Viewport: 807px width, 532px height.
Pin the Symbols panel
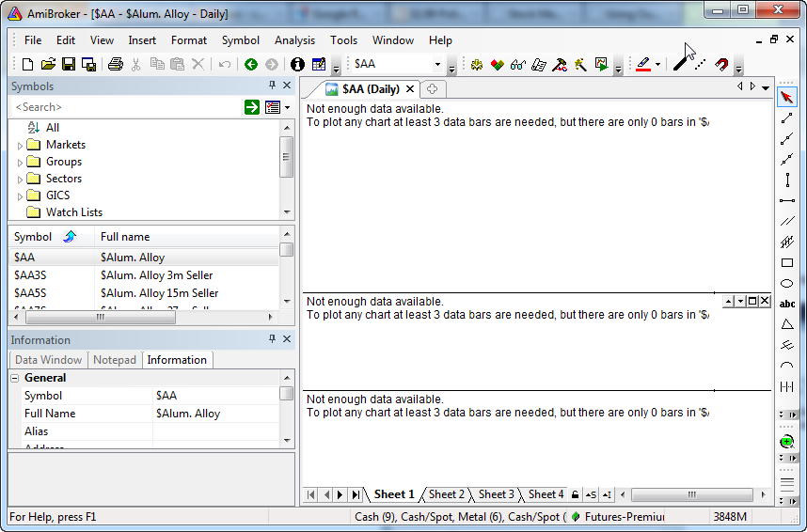coord(272,86)
